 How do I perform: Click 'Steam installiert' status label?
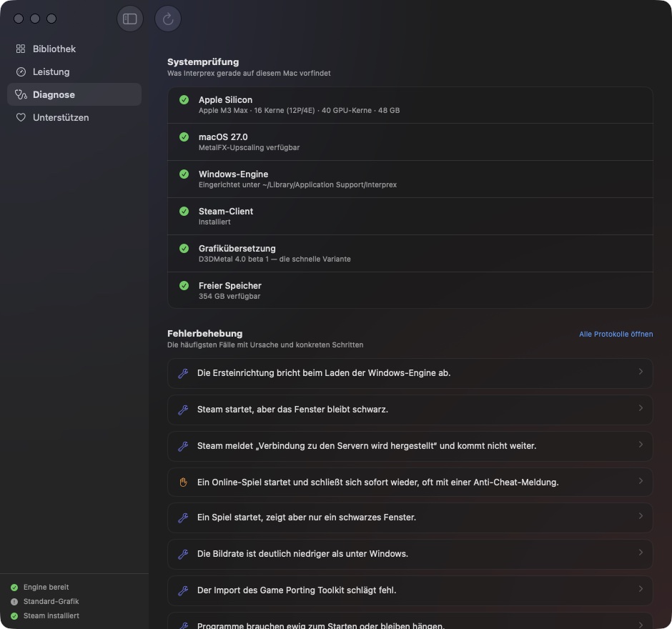[51, 616]
